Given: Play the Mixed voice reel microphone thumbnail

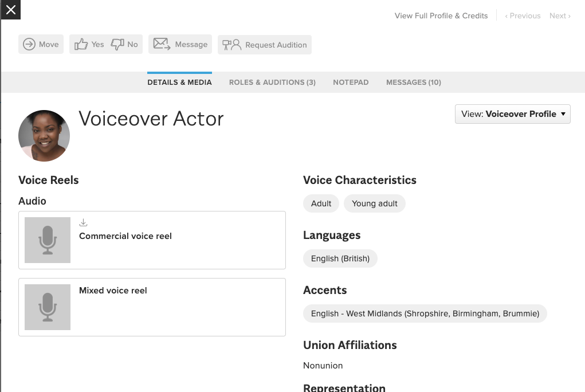Looking at the screenshot, I should 48,307.
